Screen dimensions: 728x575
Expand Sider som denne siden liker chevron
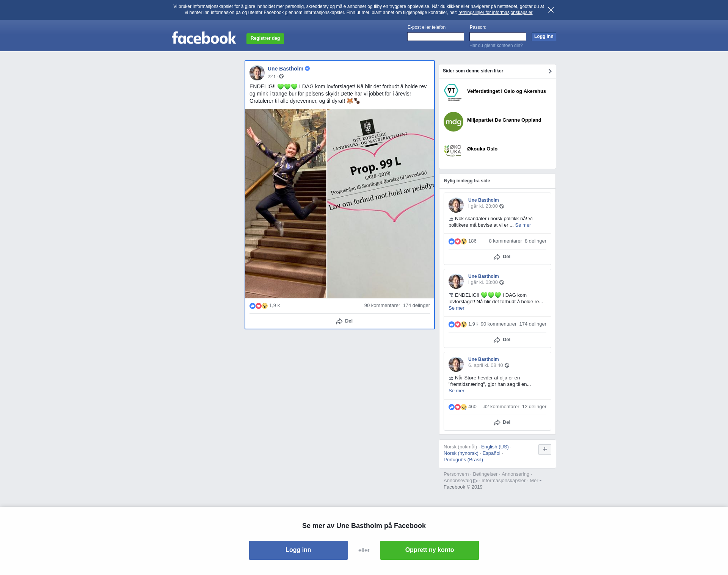(x=550, y=71)
